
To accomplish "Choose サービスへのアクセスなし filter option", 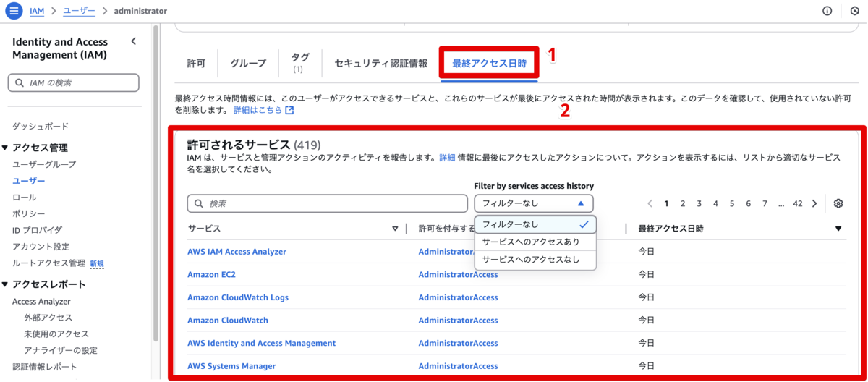I will click(x=535, y=259).
